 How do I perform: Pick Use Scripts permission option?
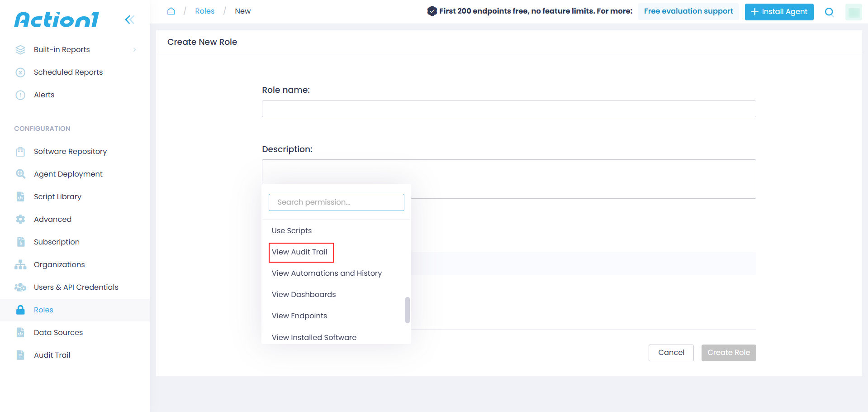(292, 230)
